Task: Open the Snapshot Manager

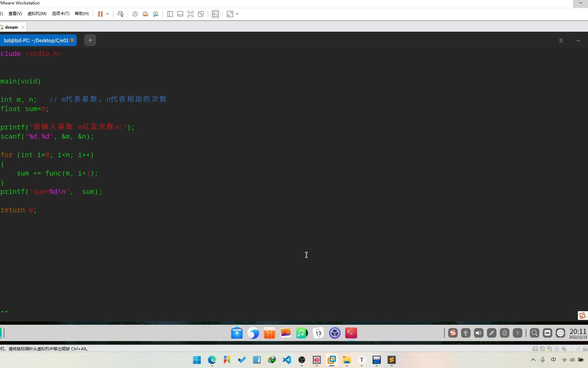Action: coord(156,14)
